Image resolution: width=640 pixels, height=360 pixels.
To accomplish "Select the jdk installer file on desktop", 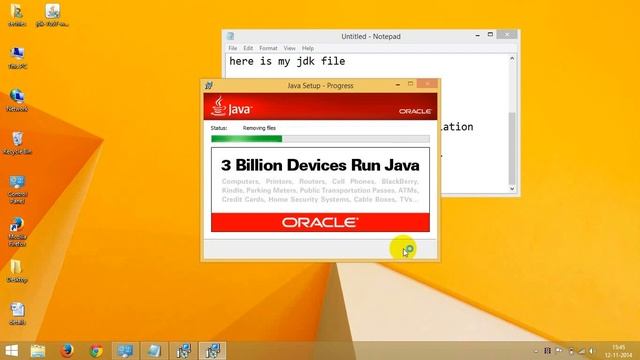I will tap(52, 15).
